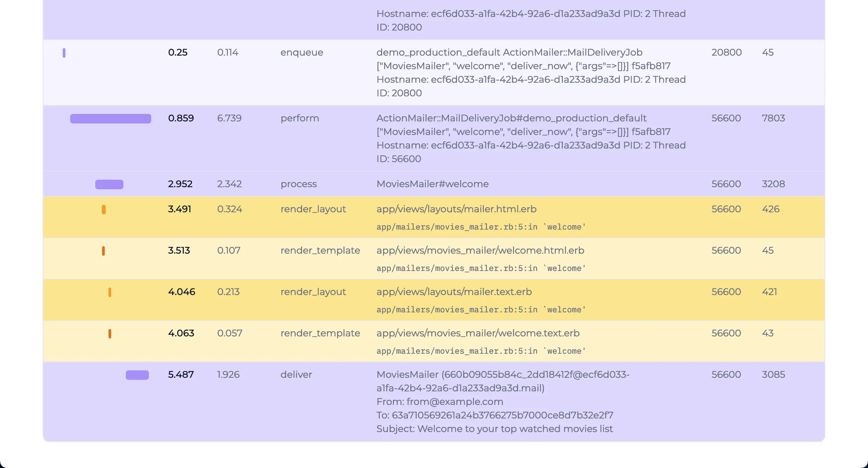Select the start time 4.046
Screen dimensions: 868x468
[x=182, y=292]
